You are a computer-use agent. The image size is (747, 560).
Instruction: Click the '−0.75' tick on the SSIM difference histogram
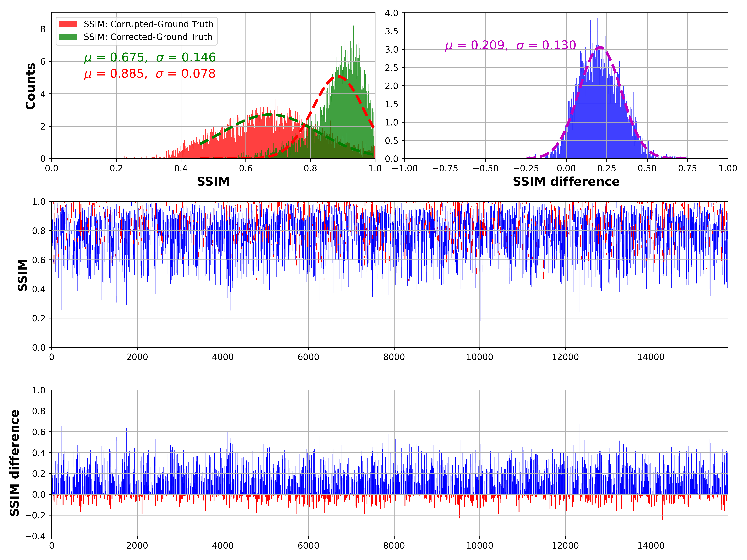coord(445,168)
